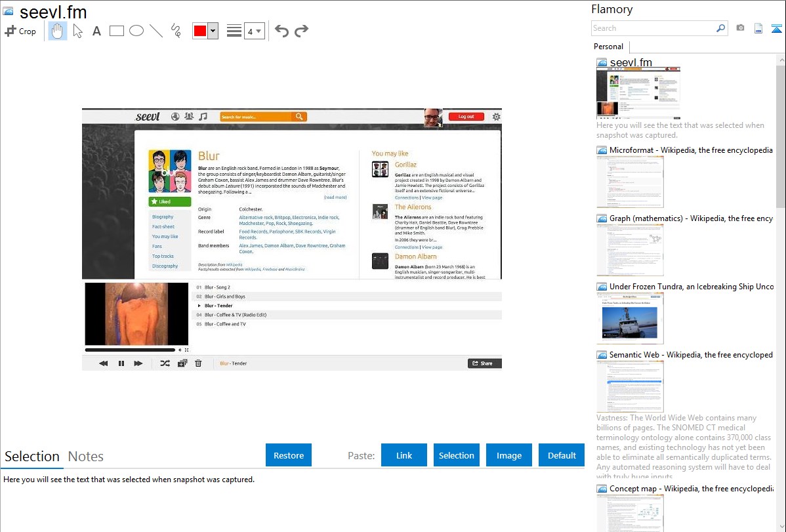
Task: Open the Microformat Wikipedia snapshot thumbnail
Action: pyautogui.click(x=630, y=182)
